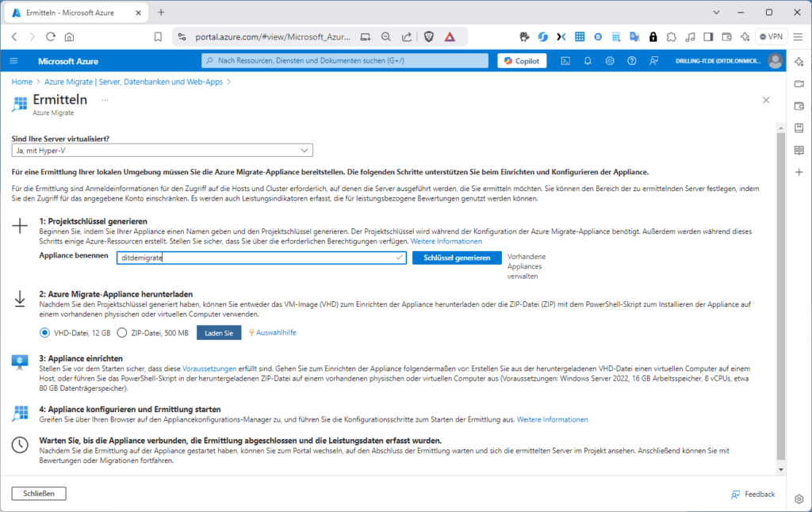Open the Azure feedback icon in header
The image size is (812, 512).
pyautogui.click(x=654, y=61)
